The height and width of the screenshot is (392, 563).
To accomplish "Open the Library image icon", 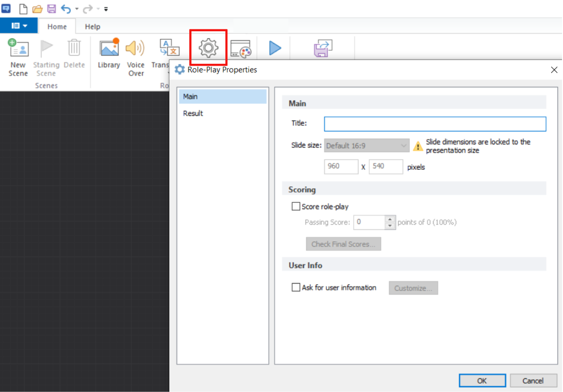I will point(109,48).
